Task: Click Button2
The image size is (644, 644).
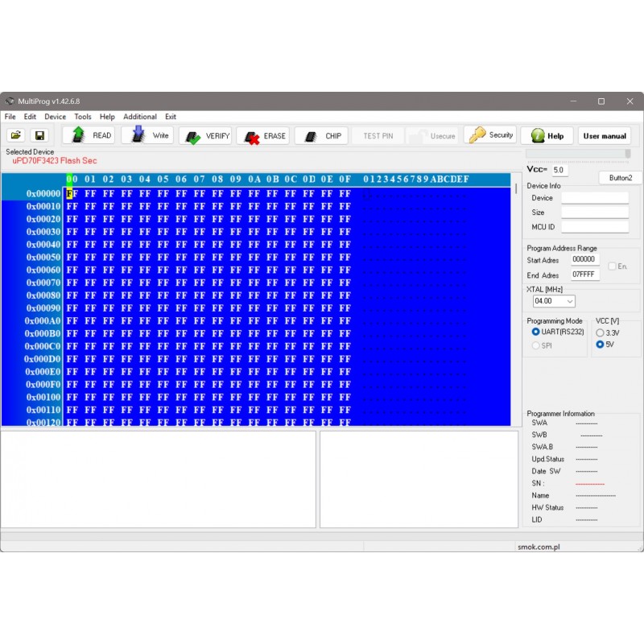Action: point(620,178)
